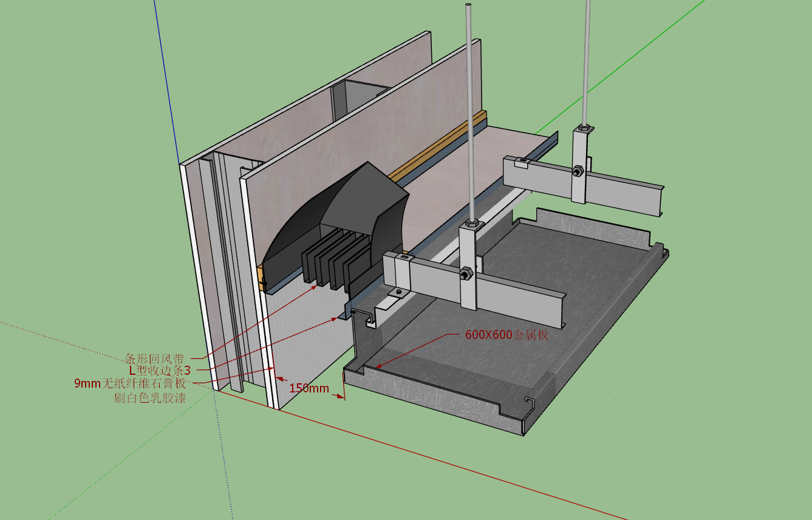Select the 600X600金属板 annotation label
The height and width of the screenshot is (520, 812).
tap(507, 335)
